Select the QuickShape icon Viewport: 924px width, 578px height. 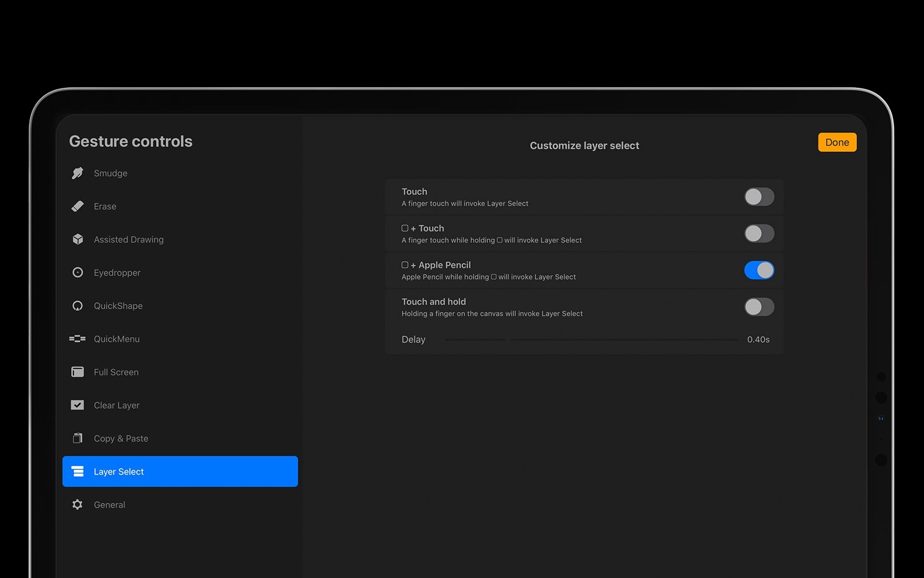tap(77, 306)
